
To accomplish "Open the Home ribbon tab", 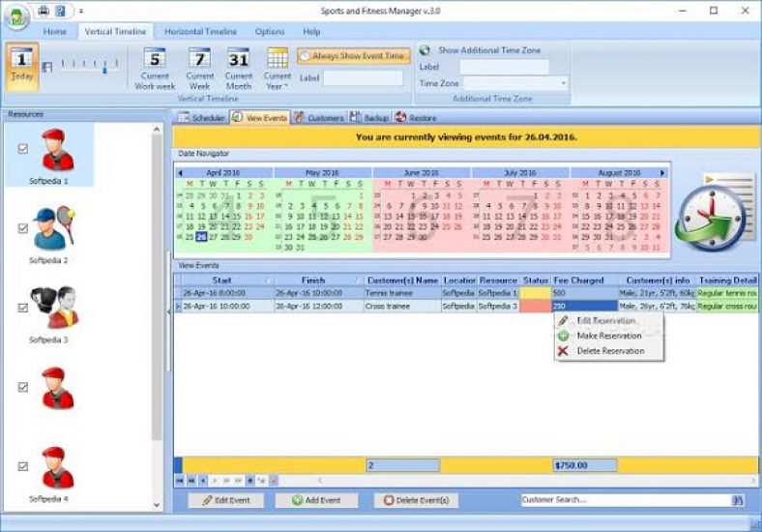I will pos(55,32).
